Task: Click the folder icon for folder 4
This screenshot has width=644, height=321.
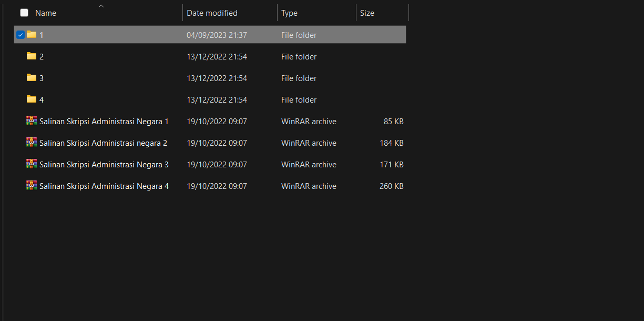Action: pyautogui.click(x=32, y=99)
